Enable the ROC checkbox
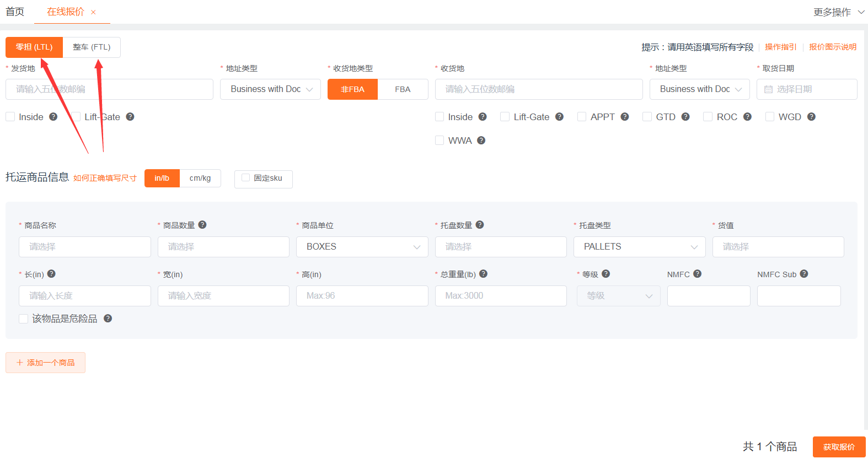Viewport: 868px width, 464px height. tap(708, 117)
